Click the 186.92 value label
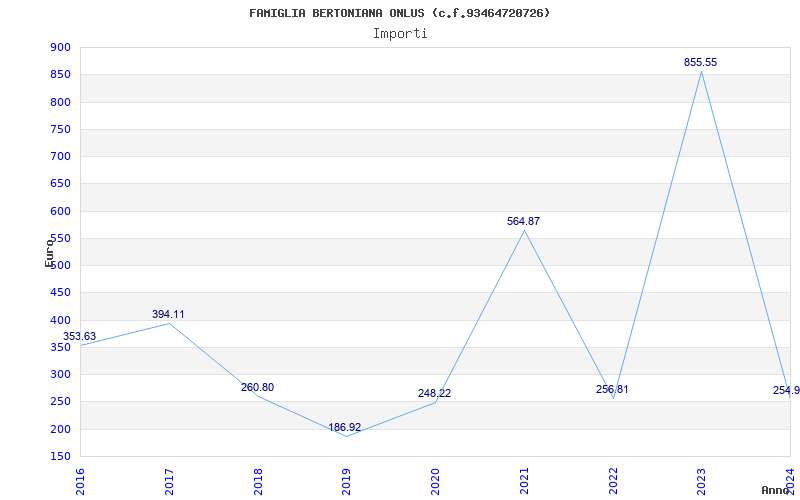Viewport: 800px width, 500px height. pyautogui.click(x=344, y=428)
